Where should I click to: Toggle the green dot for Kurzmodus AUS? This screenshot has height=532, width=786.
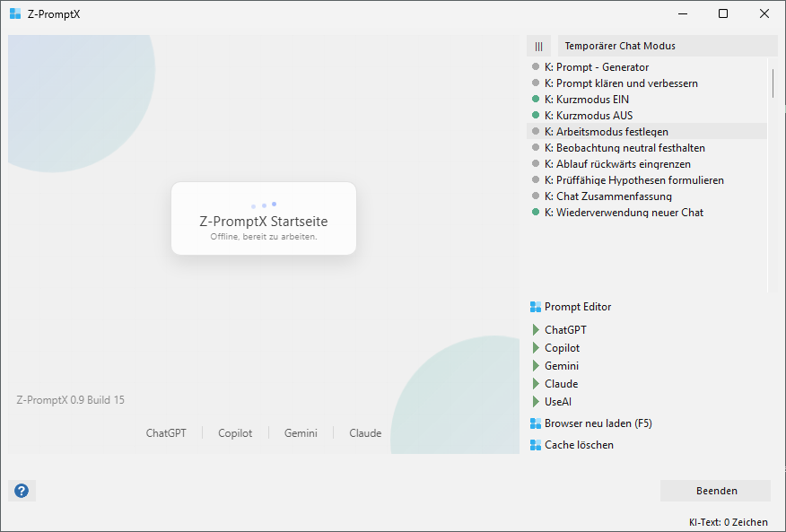coord(536,116)
